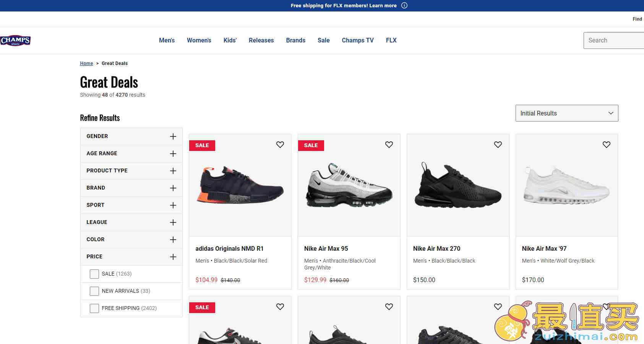644x344 pixels.
Task: Open the adidas Originals NMD R1 title
Action: (x=229, y=248)
